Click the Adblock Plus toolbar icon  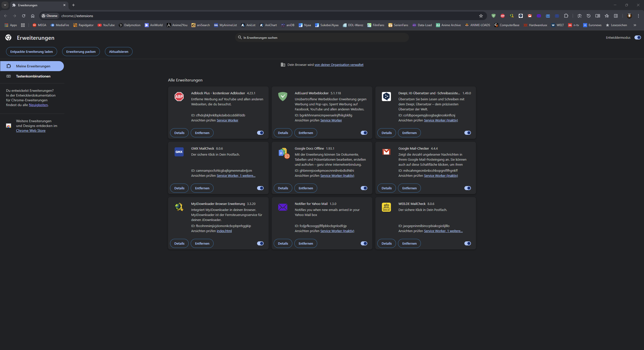coord(503,16)
